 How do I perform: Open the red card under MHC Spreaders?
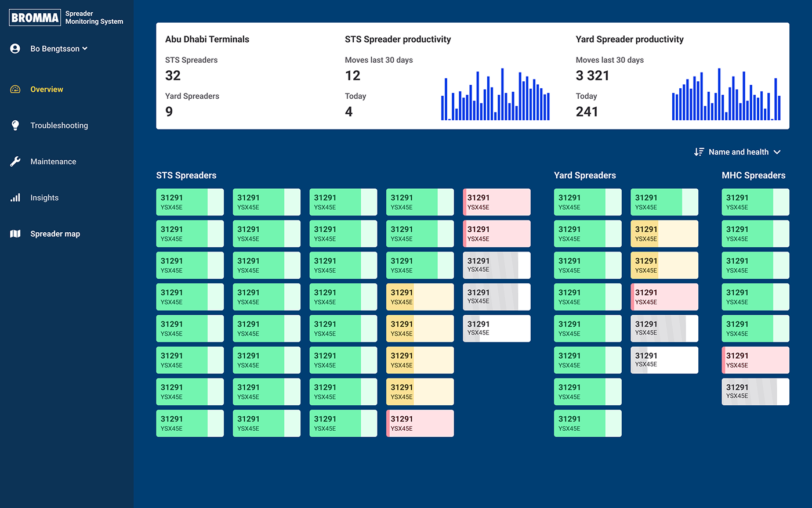[x=755, y=360]
